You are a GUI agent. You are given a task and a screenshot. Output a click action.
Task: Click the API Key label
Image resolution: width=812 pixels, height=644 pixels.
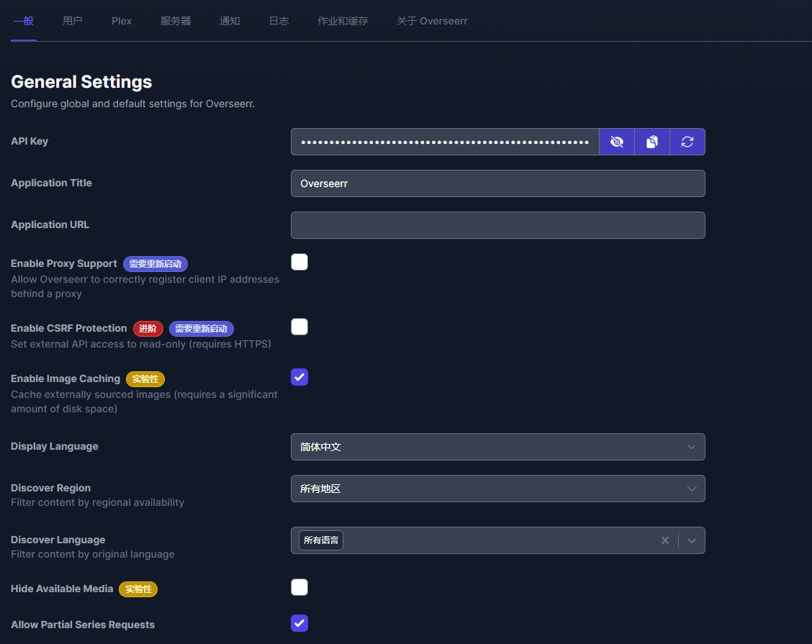(x=30, y=141)
